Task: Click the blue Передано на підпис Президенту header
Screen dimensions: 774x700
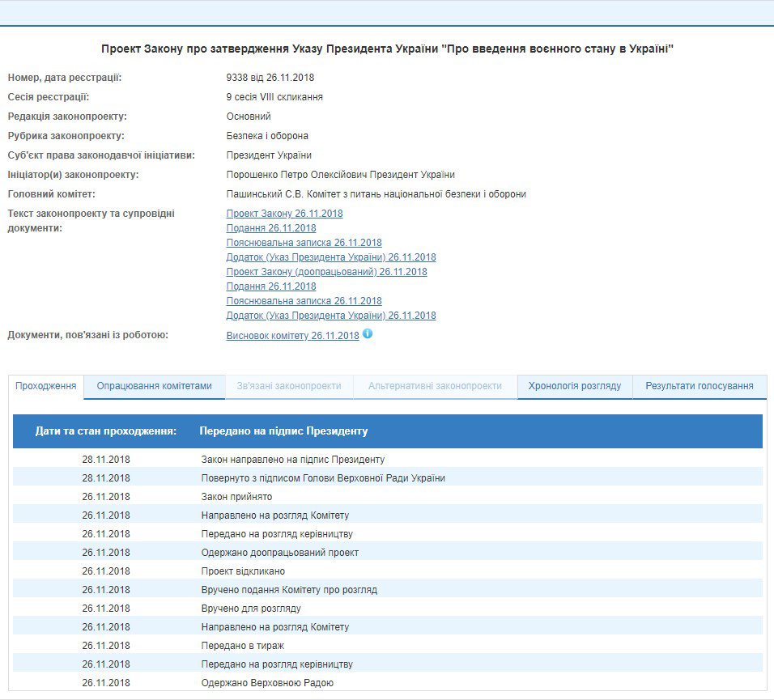Action: (283, 431)
